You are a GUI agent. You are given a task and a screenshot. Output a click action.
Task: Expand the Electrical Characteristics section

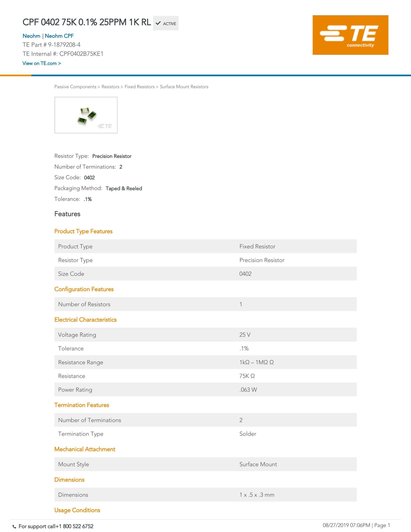click(x=85, y=320)
